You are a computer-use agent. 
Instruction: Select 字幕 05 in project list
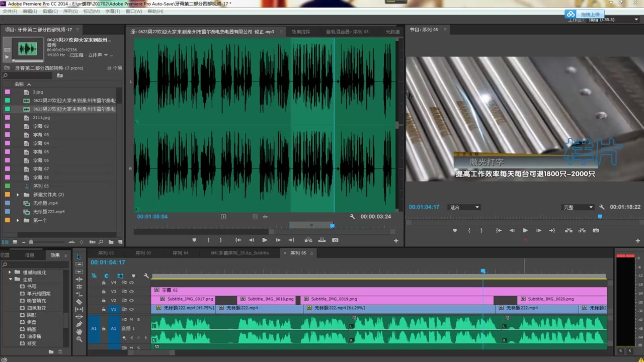pos(41,152)
